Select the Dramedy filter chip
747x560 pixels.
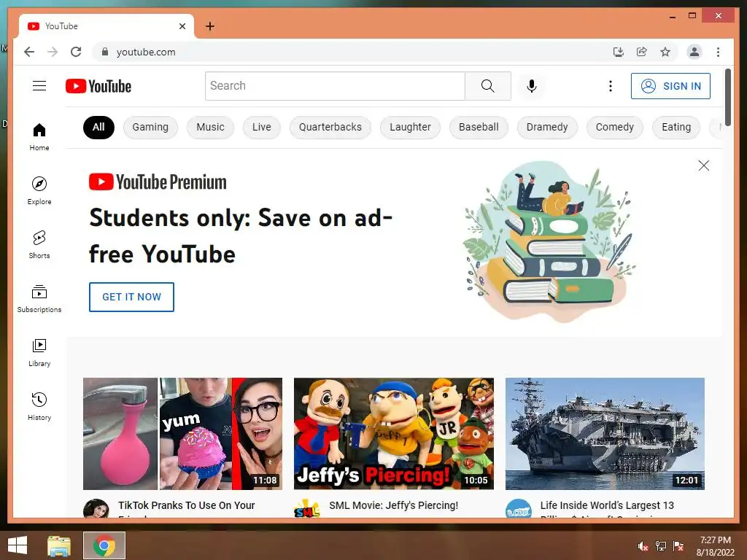point(547,127)
